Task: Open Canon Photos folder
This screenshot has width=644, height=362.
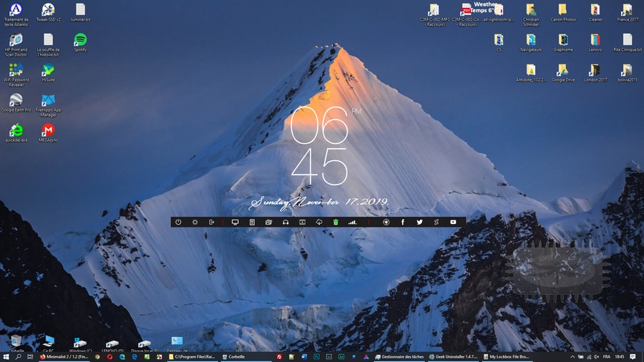Action: pos(563,12)
